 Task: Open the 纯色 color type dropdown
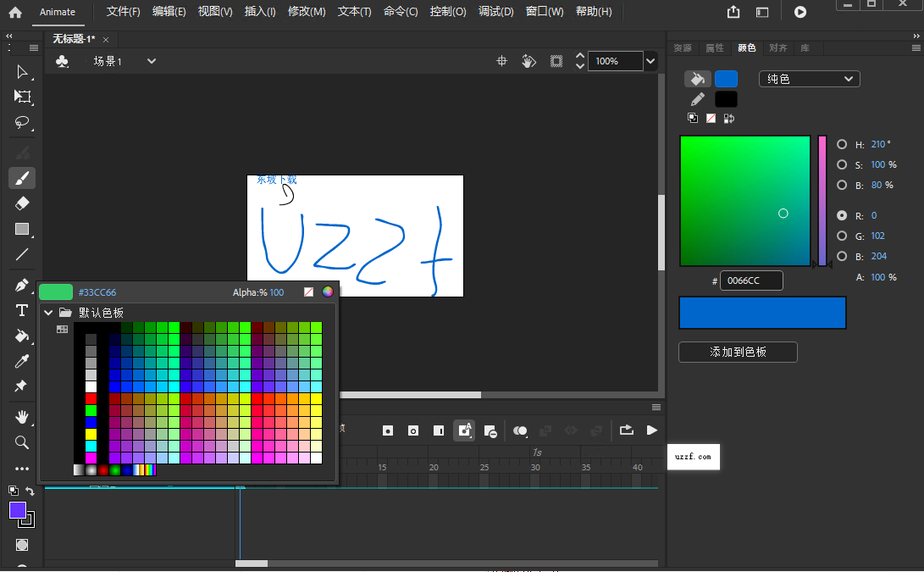(x=809, y=78)
